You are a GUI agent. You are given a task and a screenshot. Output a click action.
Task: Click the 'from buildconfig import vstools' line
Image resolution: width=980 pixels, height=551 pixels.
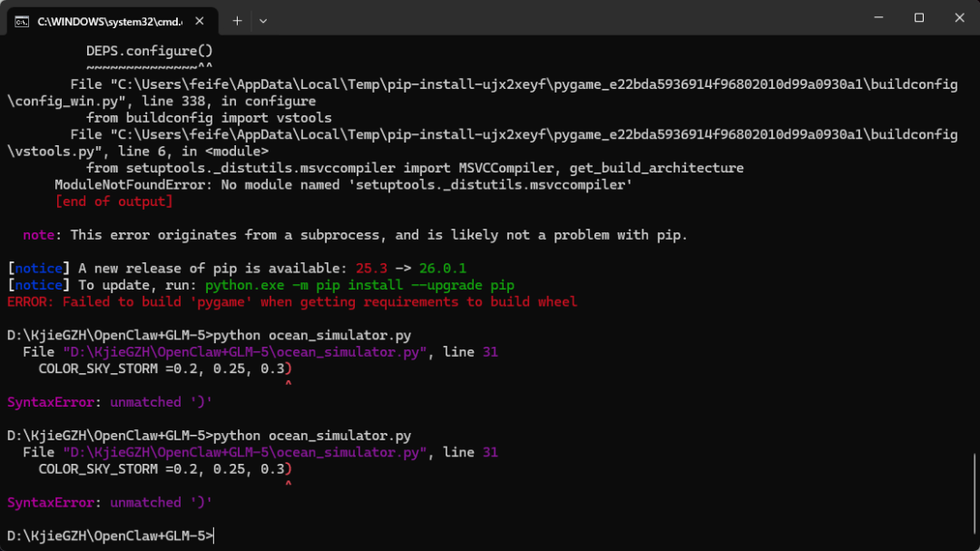[x=209, y=118]
